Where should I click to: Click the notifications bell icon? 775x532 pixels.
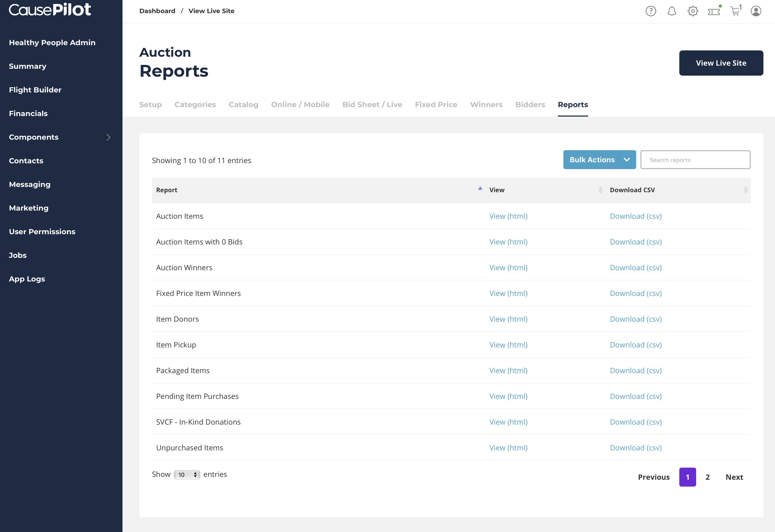[x=672, y=11]
